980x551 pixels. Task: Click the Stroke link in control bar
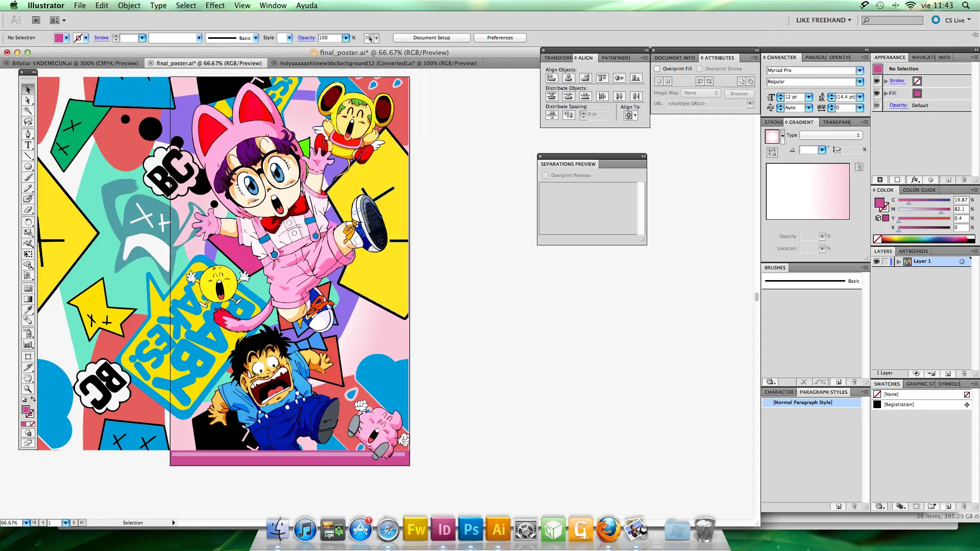click(x=102, y=38)
